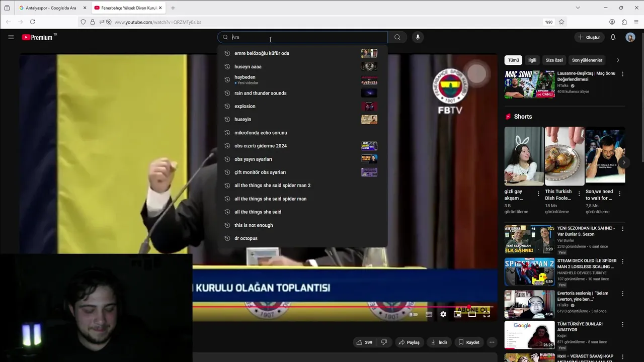Switch to Fenerbahçe Yüksek Divan tab
The height and width of the screenshot is (362, 644).
point(128,8)
